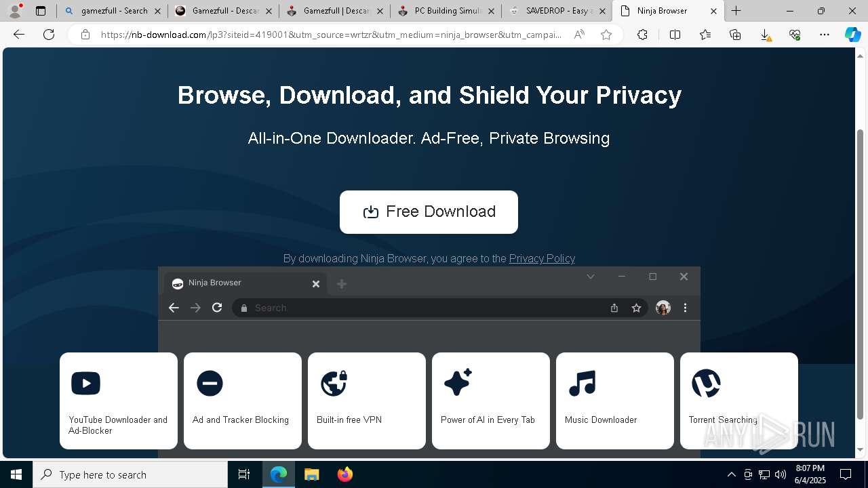
Task: Click the mockup browser reload icon
Action: point(217,308)
